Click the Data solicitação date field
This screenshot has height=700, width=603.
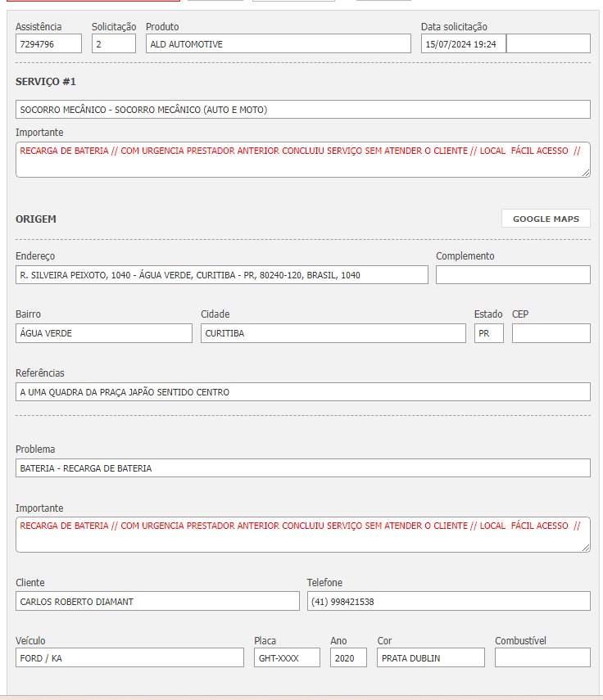point(464,44)
